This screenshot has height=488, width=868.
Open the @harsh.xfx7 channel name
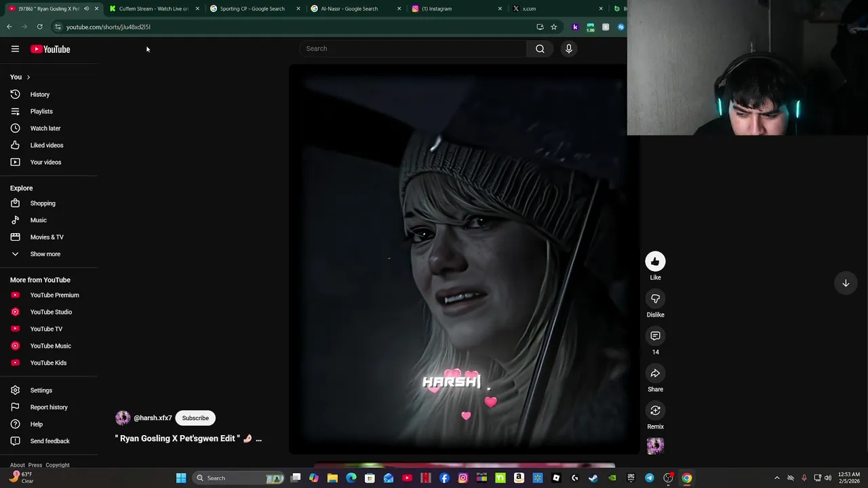pos(153,418)
